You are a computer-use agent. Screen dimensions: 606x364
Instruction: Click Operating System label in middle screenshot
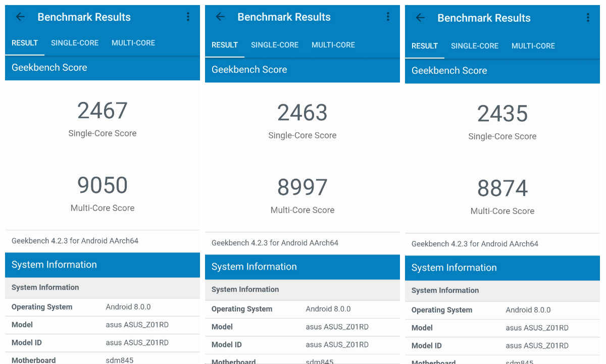click(242, 309)
